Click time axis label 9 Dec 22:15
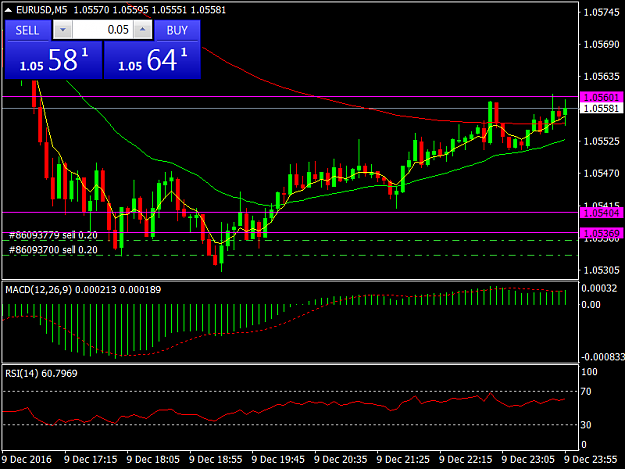625x469 pixels. click(x=466, y=459)
